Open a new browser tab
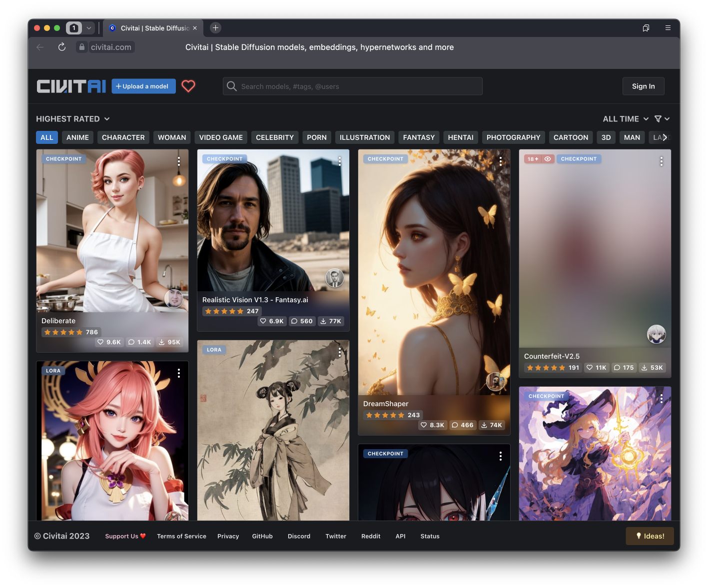This screenshot has width=708, height=588. pos(215,28)
